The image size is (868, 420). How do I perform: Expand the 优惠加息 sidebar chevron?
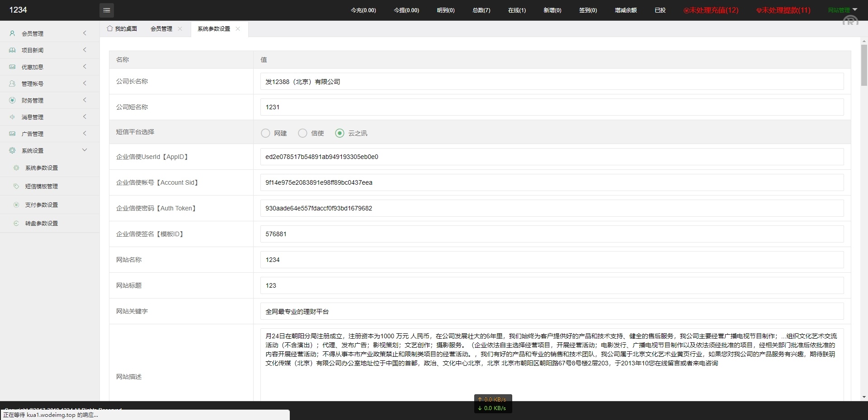[x=85, y=67]
